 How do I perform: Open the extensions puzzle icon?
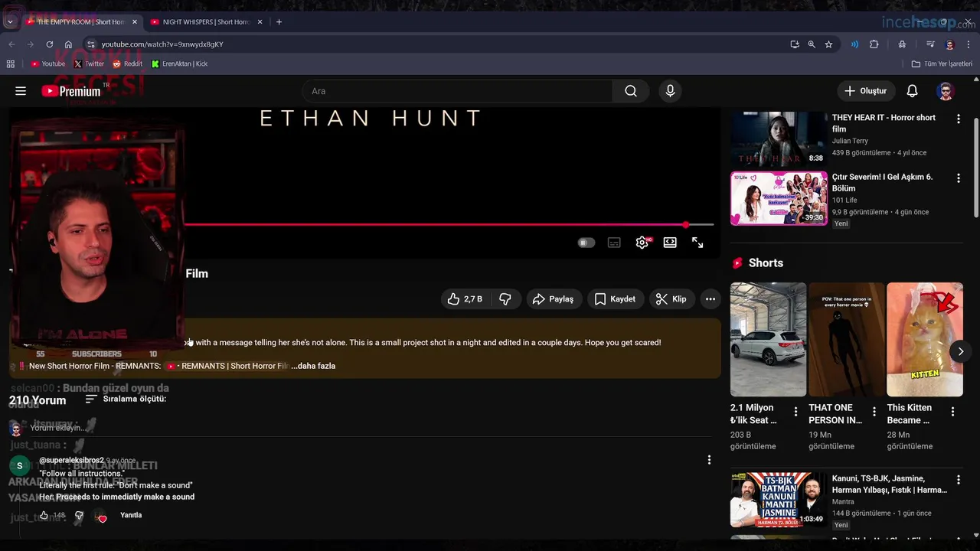point(874,44)
